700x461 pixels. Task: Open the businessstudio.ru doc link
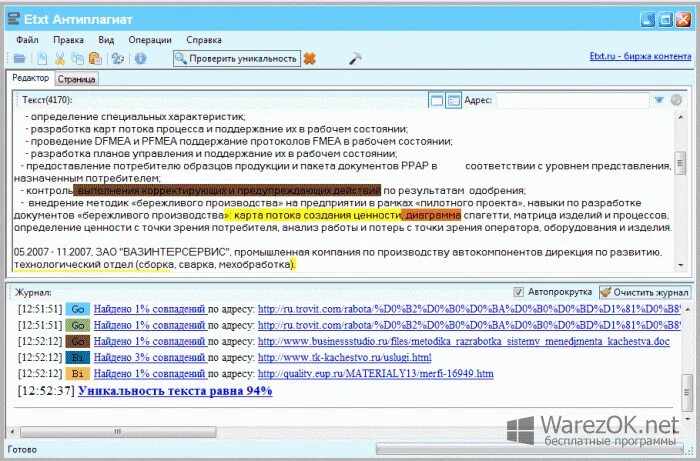coord(464,341)
